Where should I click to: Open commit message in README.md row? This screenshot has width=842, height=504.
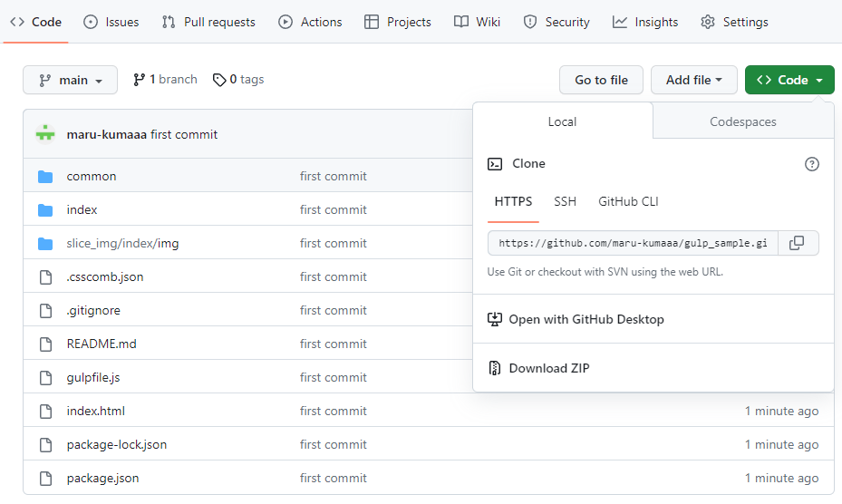click(x=333, y=344)
